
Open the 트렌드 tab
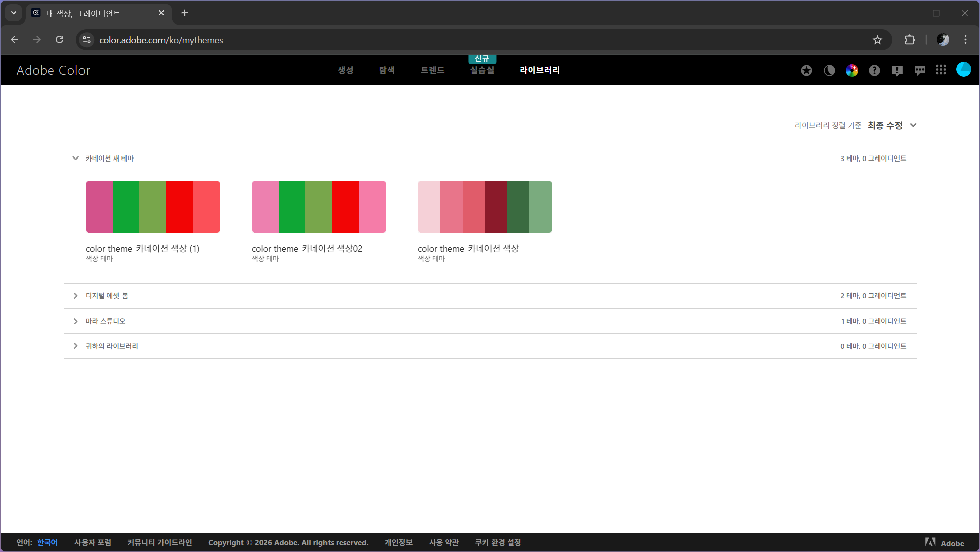pyautogui.click(x=432, y=70)
